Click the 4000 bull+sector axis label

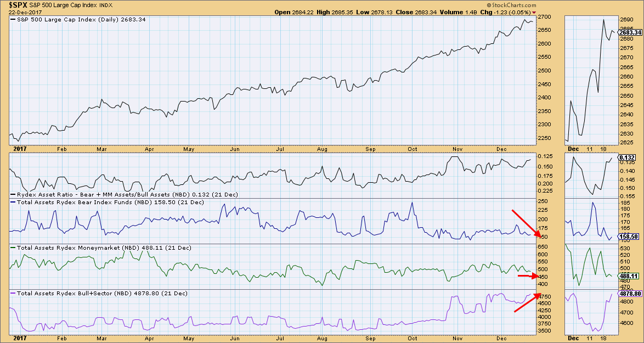pos(546,317)
